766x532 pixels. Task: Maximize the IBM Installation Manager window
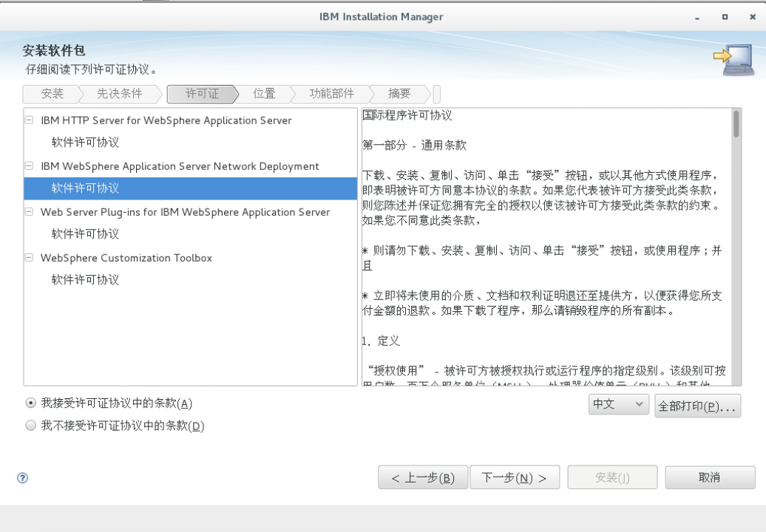725,16
